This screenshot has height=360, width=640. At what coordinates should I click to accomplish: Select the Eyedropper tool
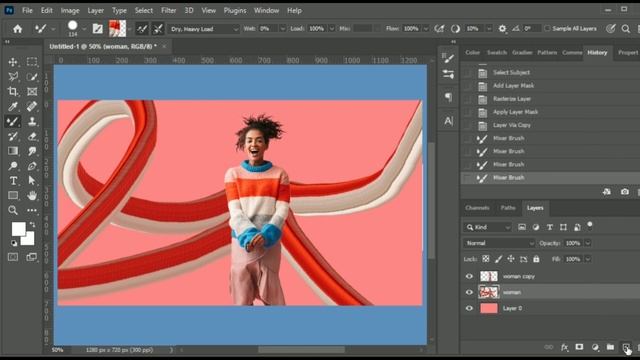pos(13,106)
